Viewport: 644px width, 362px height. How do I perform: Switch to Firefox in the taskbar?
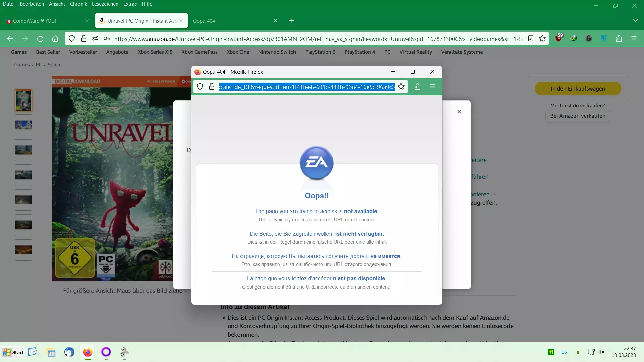coord(88,352)
